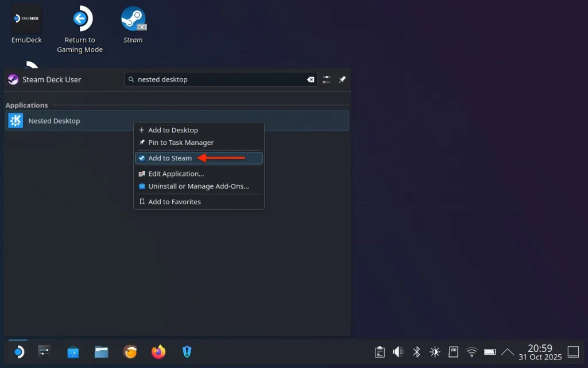Pin the launcher open using the pin icon

click(342, 79)
